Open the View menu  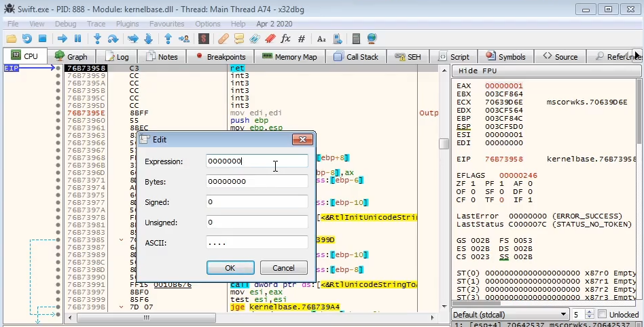coord(37,24)
